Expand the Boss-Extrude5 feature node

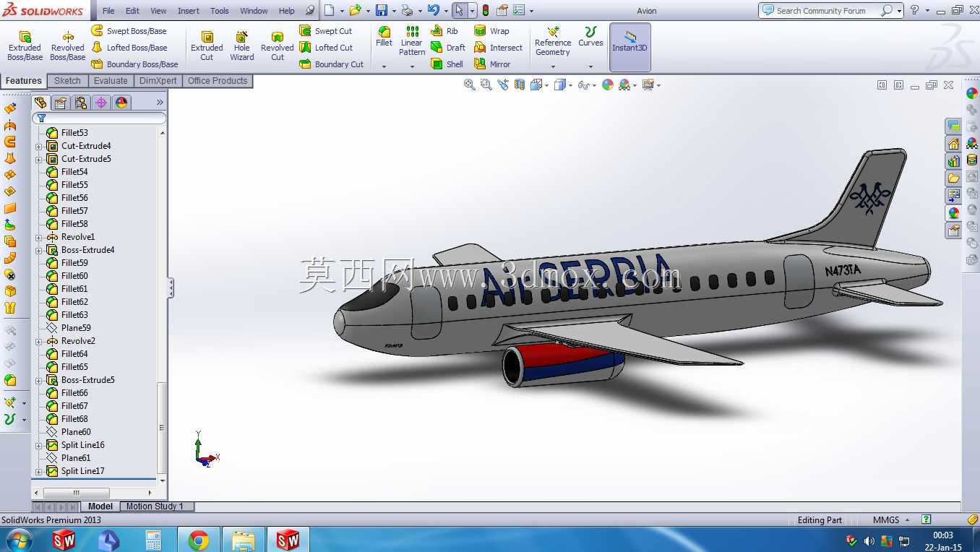pos(39,380)
